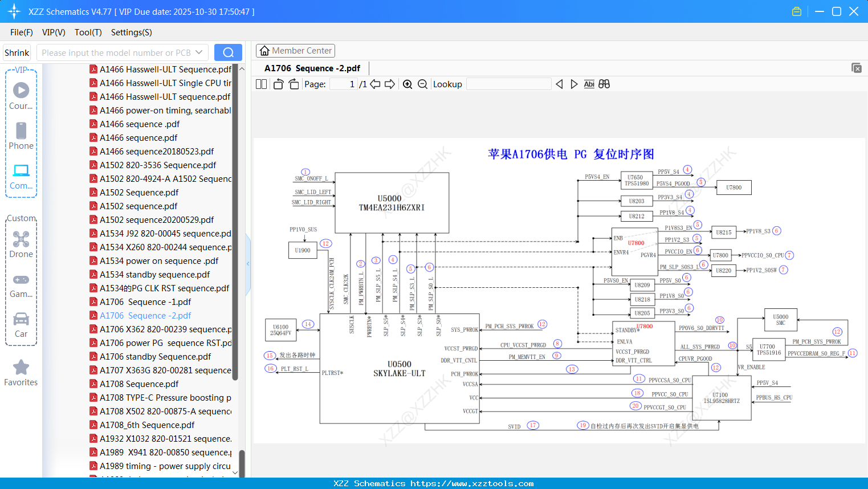Go to the next page arrow
Viewport: 868px width, 489px height.
click(x=390, y=84)
